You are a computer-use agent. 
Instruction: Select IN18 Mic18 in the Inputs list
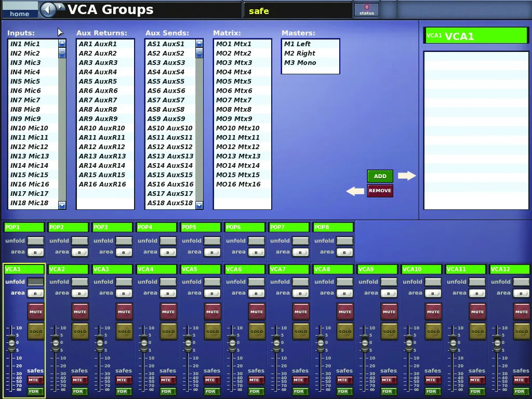(33, 203)
